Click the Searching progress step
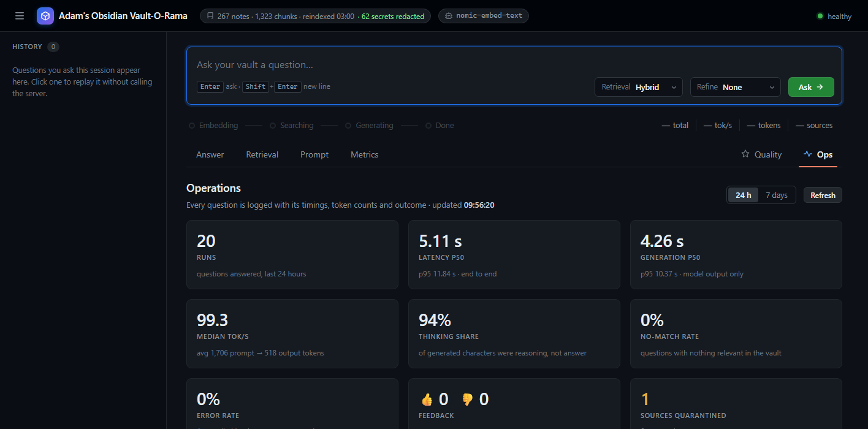The image size is (868, 429). click(x=292, y=125)
